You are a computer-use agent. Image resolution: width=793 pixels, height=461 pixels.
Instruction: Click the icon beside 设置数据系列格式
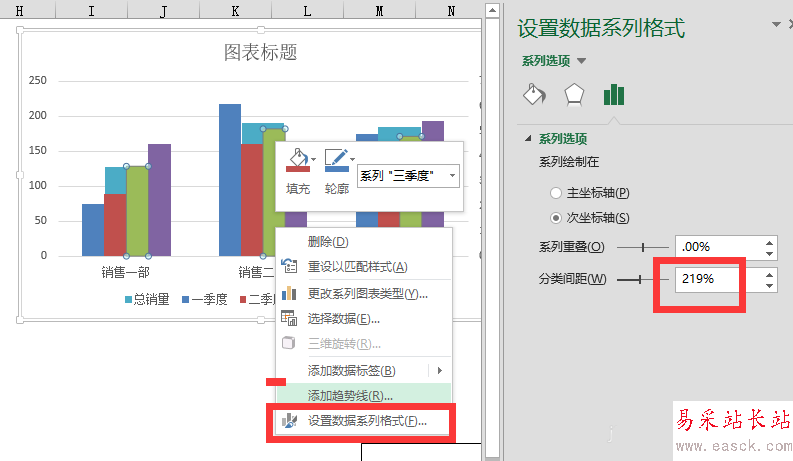pyautogui.click(x=289, y=421)
